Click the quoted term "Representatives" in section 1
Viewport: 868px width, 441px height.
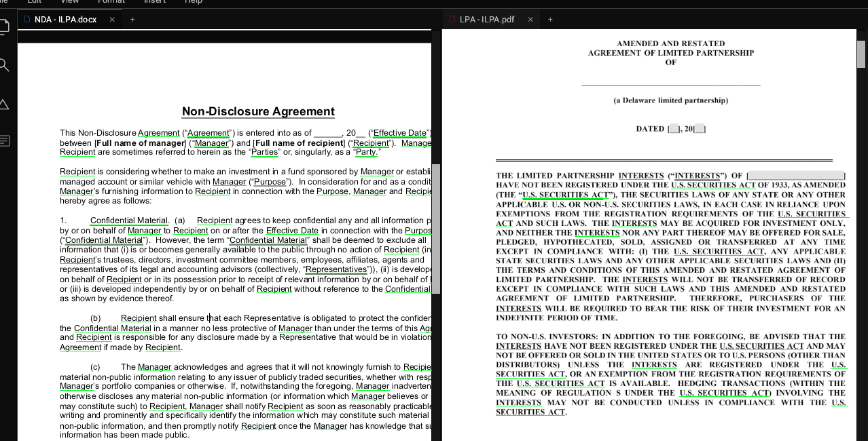point(336,269)
